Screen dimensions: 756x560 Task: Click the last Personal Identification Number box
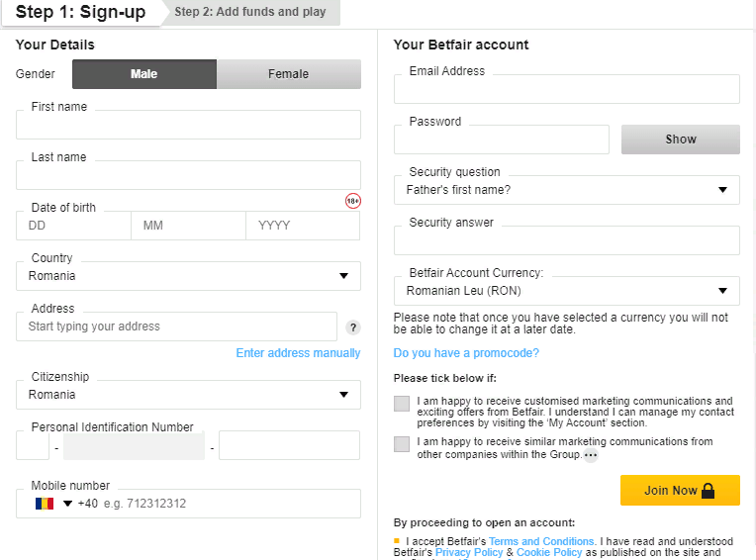(289, 445)
